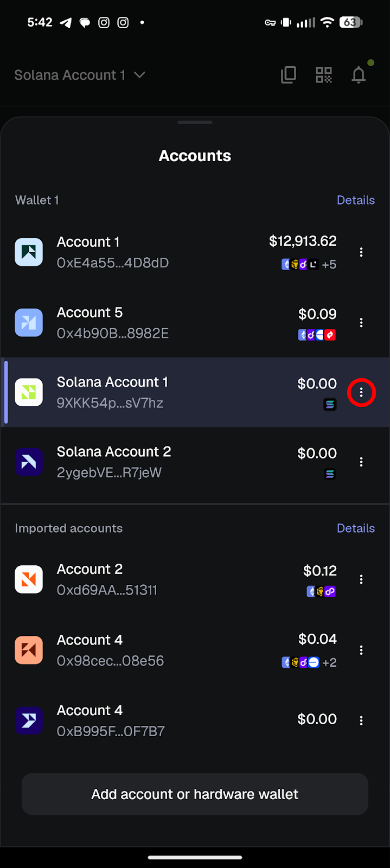Viewport: 390px width, 868px height.
Task: Open the QR code scanner icon
Action: point(324,75)
